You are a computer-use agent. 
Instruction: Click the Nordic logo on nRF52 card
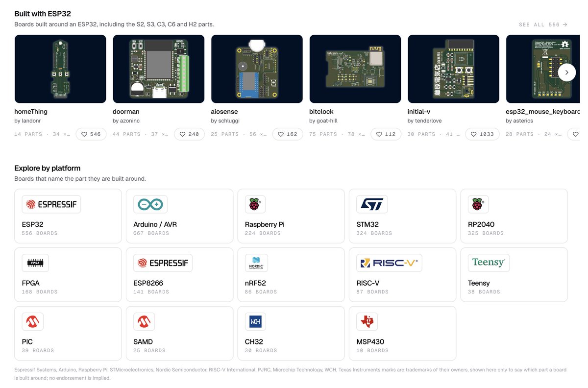[x=256, y=263]
